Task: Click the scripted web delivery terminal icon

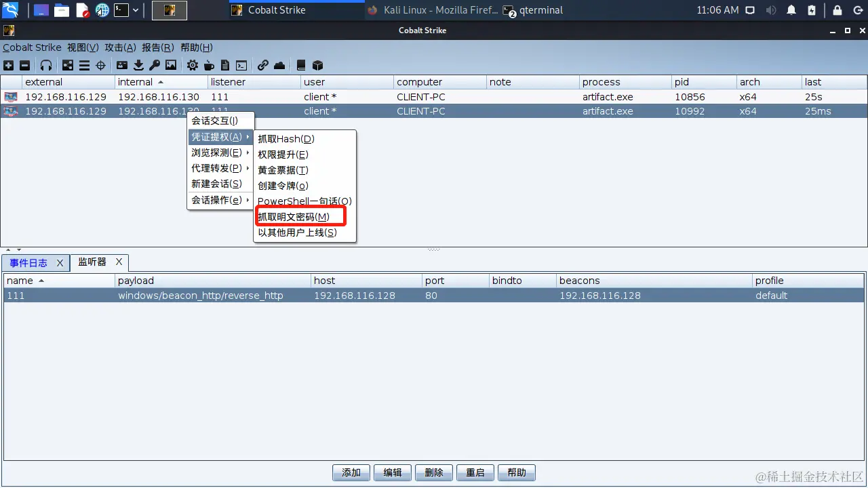Action: click(241, 65)
